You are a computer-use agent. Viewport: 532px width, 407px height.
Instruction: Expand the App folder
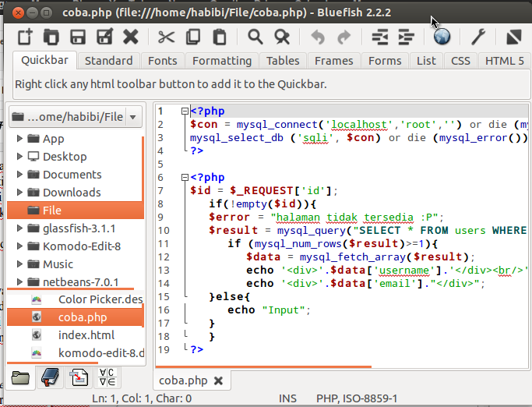[x=19, y=138]
